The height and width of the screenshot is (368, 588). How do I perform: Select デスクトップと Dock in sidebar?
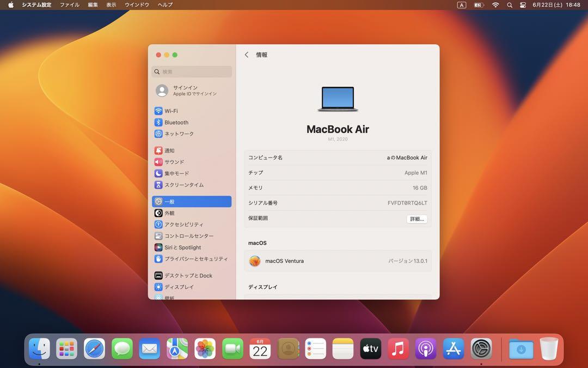(192, 276)
